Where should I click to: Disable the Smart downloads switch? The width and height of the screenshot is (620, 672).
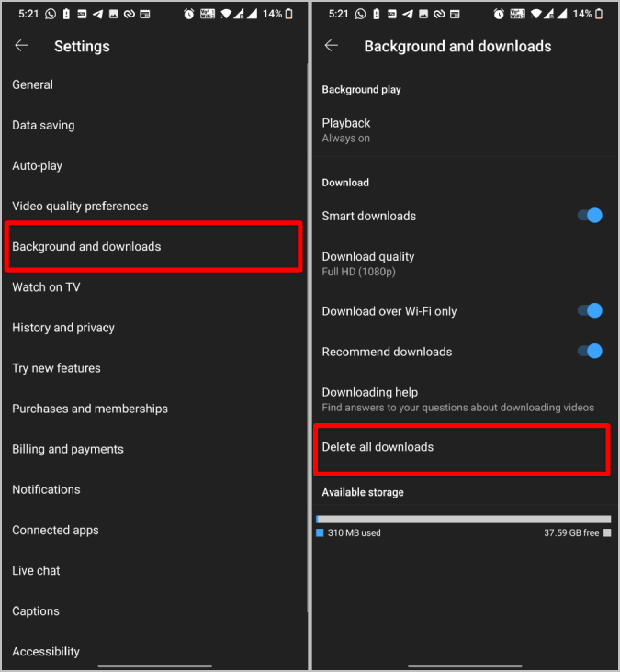(x=590, y=215)
